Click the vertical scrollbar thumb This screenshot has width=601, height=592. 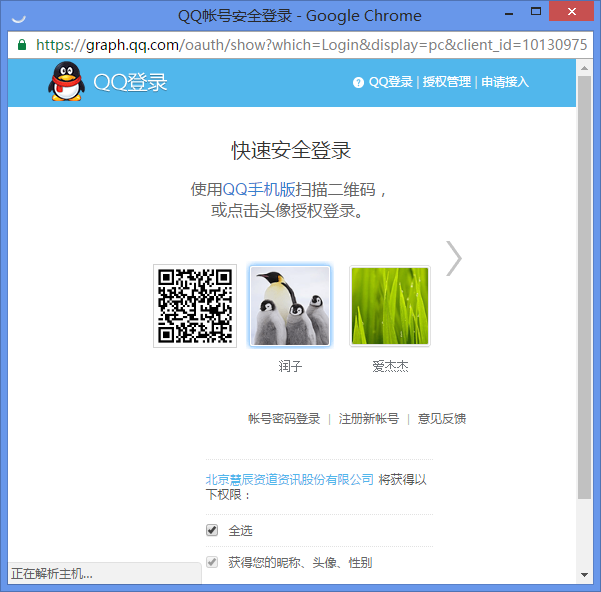pyautogui.click(x=584, y=287)
